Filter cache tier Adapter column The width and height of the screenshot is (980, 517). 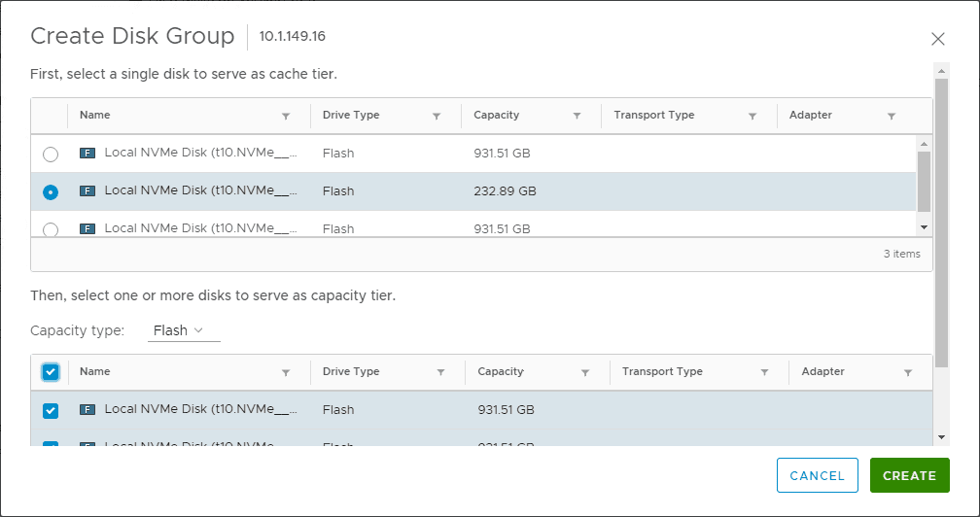click(892, 116)
